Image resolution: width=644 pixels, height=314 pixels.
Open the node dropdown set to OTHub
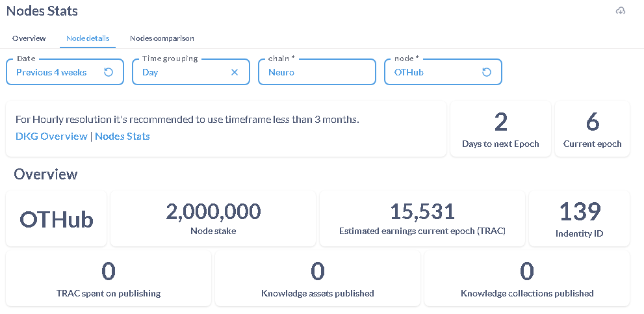coord(443,72)
